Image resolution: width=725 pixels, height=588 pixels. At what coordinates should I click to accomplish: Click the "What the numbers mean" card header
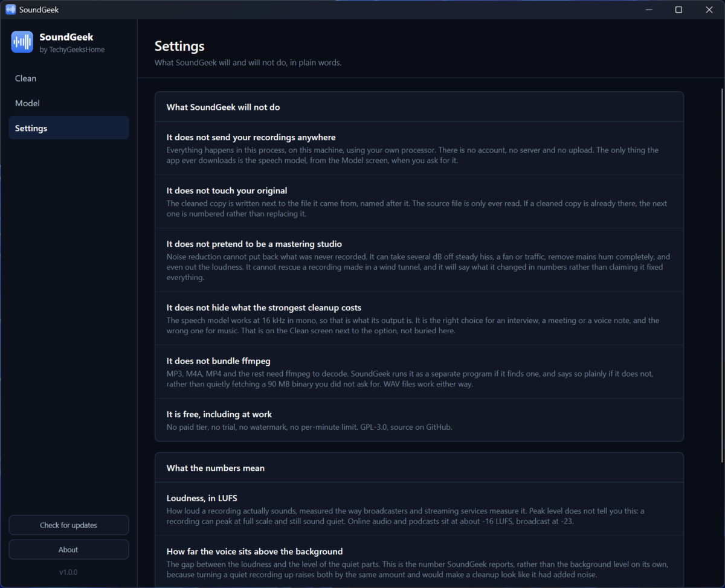(x=419, y=468)
